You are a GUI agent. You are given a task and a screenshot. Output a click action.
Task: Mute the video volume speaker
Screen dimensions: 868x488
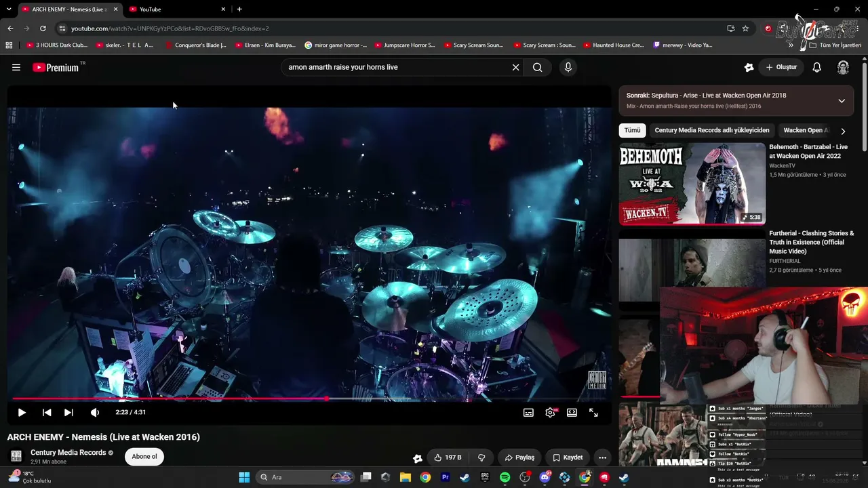pyautogui.click(x=95, y=412)
